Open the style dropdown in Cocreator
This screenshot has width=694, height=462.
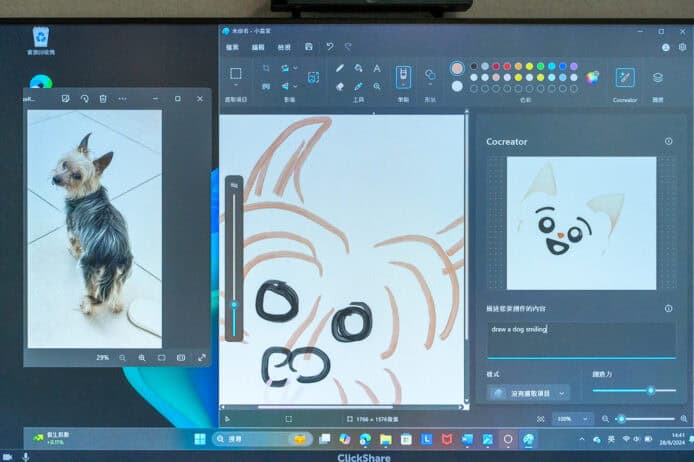[x=529, y=393]
